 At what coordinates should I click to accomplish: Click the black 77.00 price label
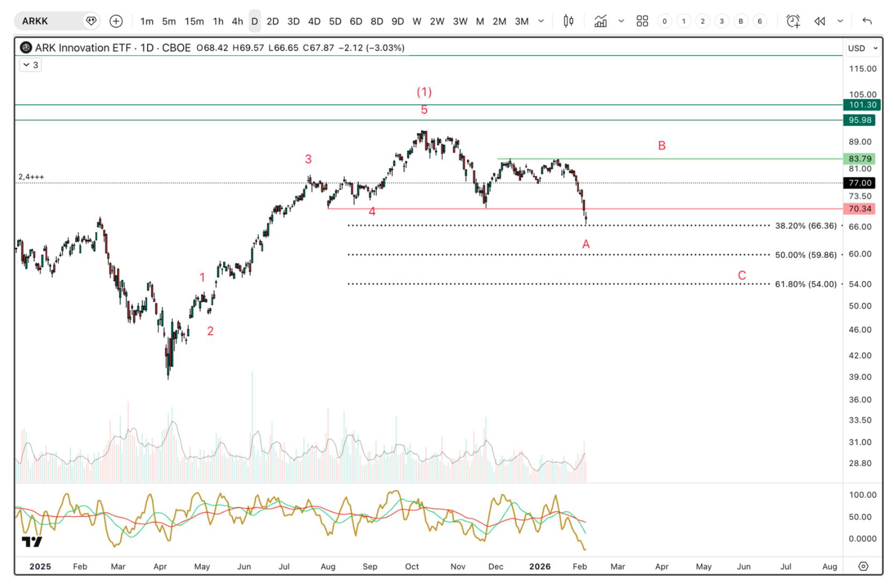(x=860, y=183)
